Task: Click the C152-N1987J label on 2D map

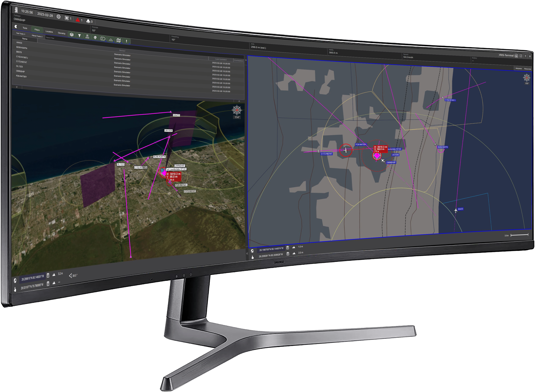Action: (x=450, y=100)
